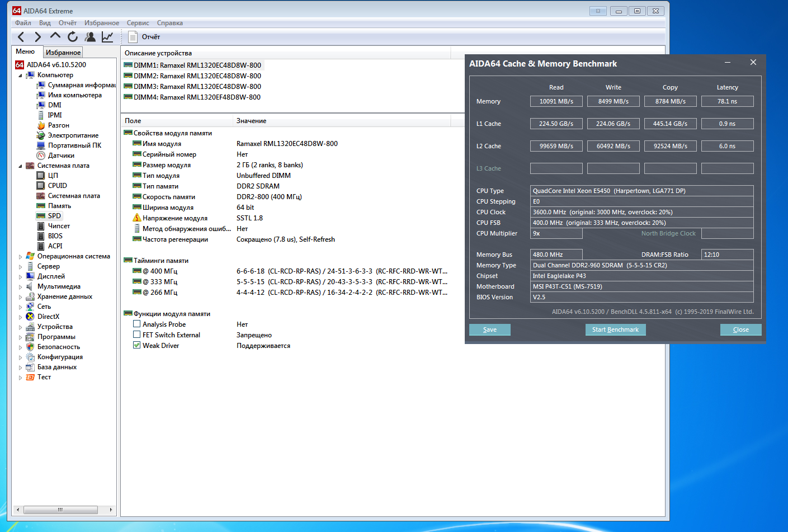This screenshot has height=532, width=788.
Task: Expand the DirectX tree node
Action: pyautogui.click(x=21, y=317)
